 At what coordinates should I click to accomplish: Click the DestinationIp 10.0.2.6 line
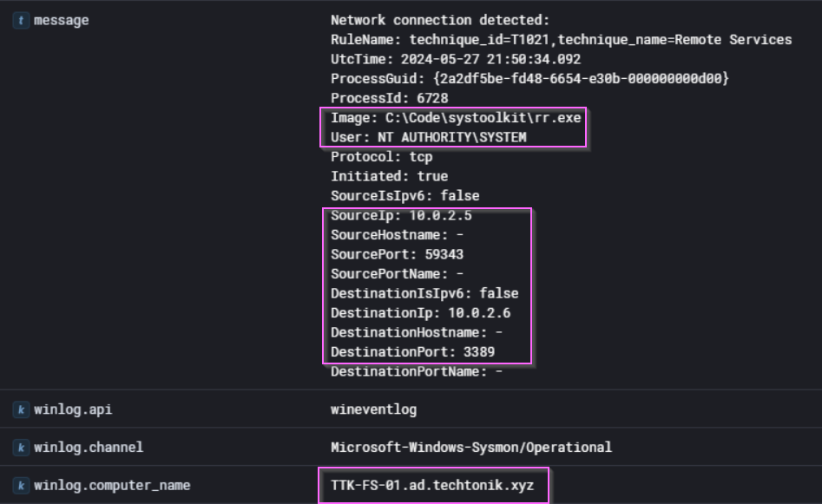[420, 313]
